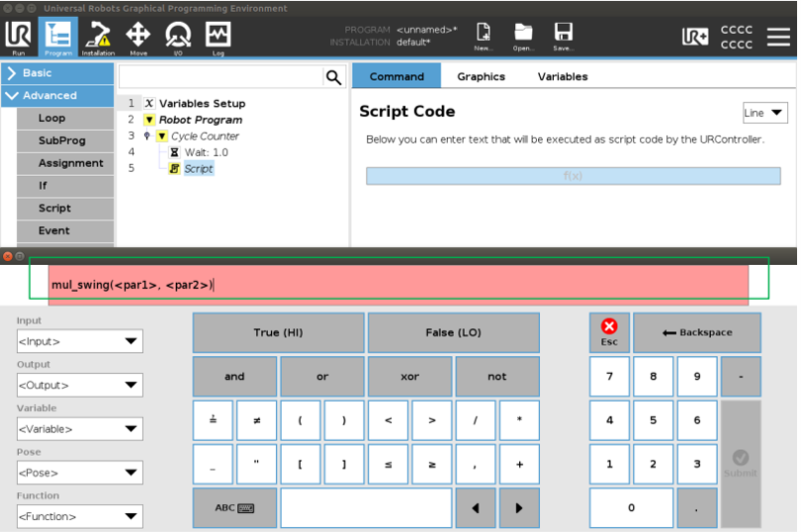
Task: Click the minus key on numpad
Action: pyautogui.click(x=741, y=377)
